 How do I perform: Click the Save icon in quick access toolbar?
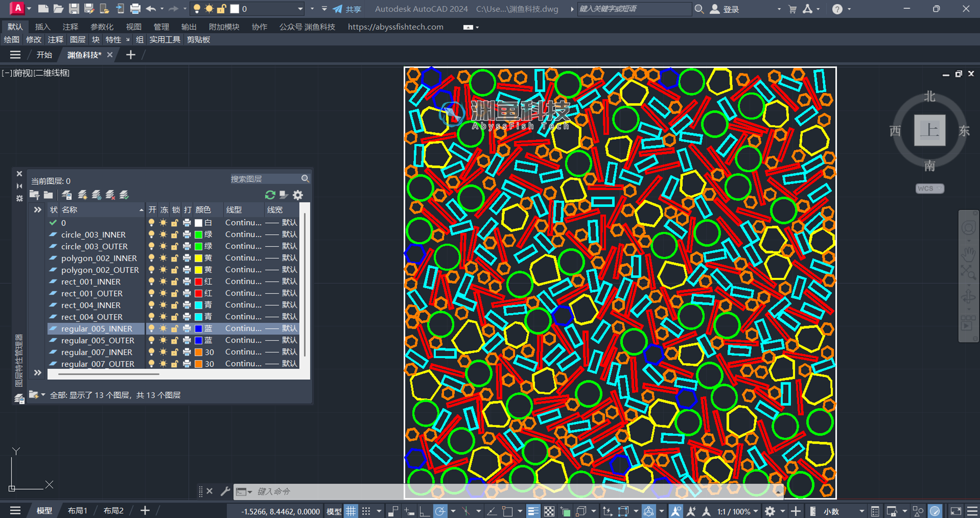tap(73, 9)
